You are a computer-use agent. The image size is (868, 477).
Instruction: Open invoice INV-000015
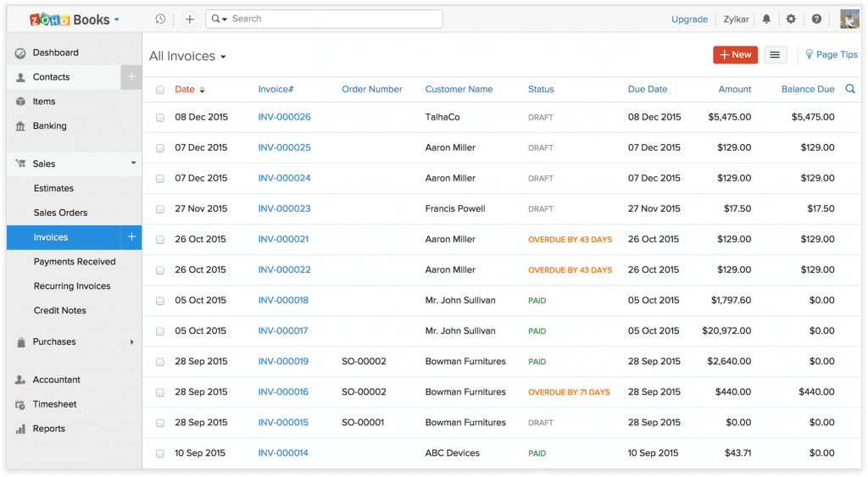tap(283, 422)
